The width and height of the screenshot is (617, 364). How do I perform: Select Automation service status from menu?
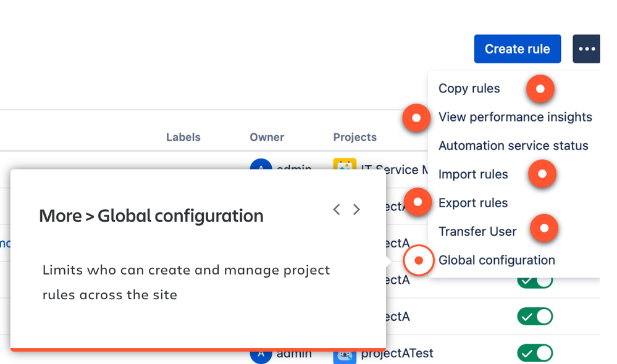pos(513,146)
